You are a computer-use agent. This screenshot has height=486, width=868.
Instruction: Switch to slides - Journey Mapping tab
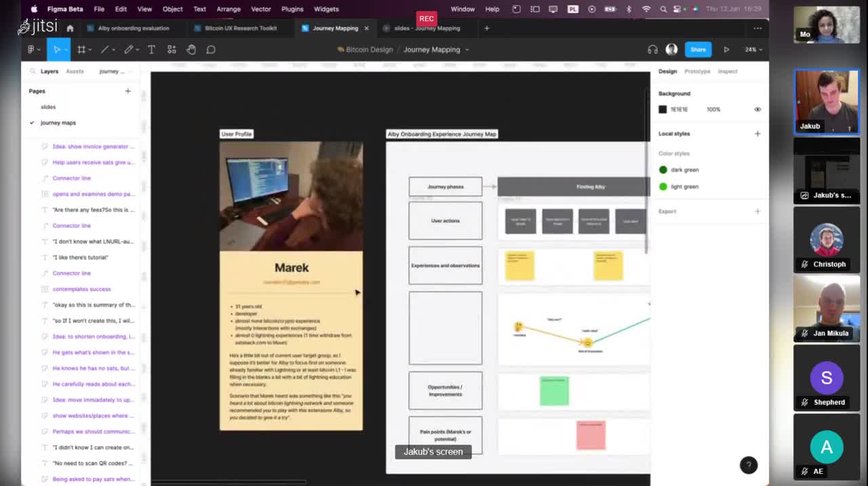point(427,29)
